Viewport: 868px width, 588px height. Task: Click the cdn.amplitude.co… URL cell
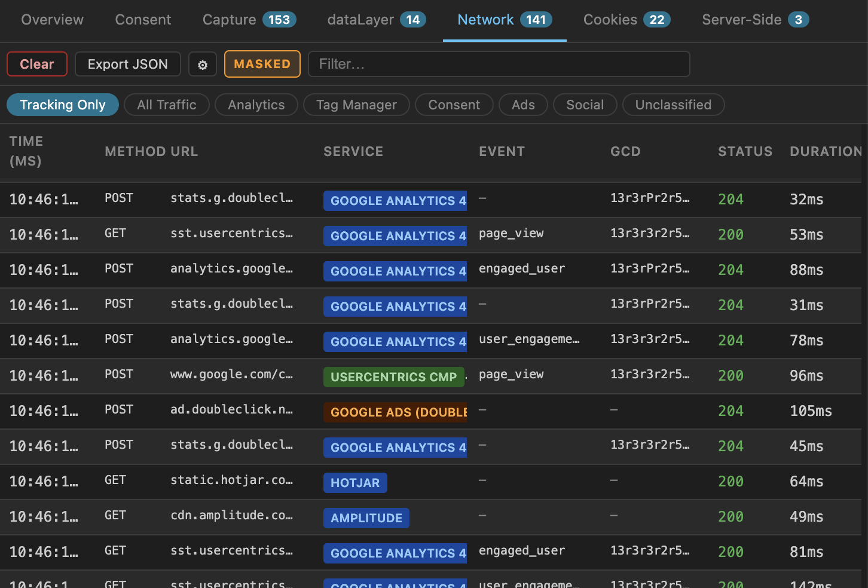231,515
